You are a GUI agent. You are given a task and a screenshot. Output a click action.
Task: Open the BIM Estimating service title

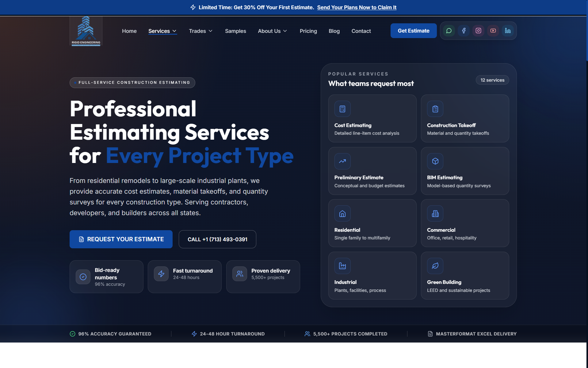445,177
